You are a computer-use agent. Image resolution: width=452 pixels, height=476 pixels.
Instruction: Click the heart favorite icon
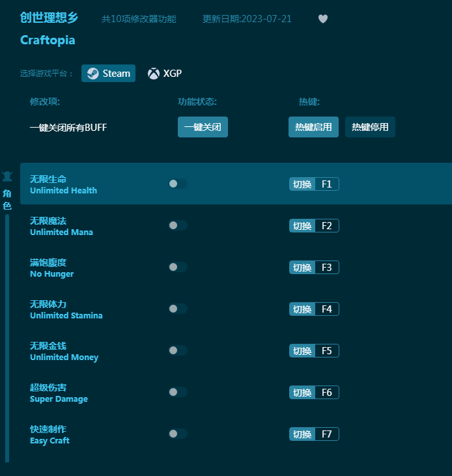(x=322, y=19)
